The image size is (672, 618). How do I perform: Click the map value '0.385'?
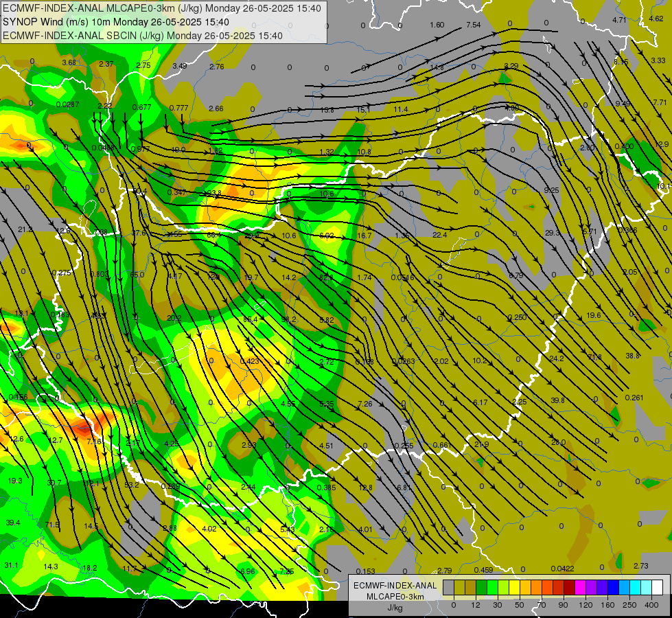point(327,488)
